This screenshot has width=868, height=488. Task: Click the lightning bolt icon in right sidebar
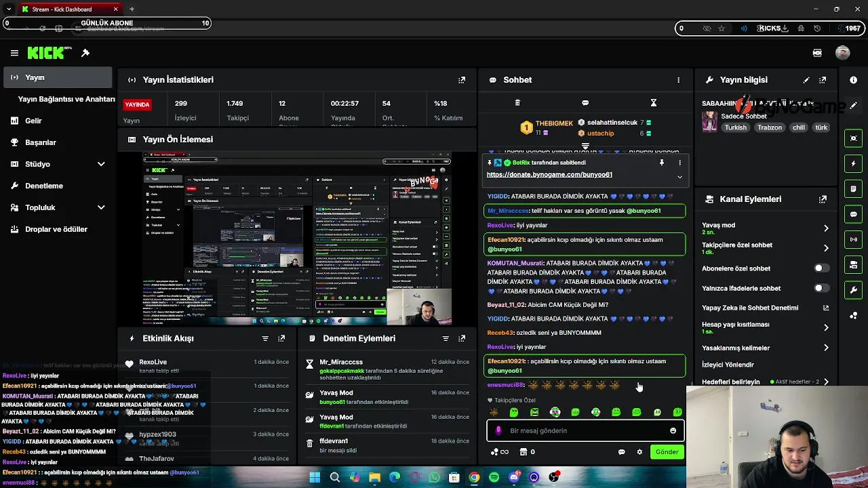853,163
